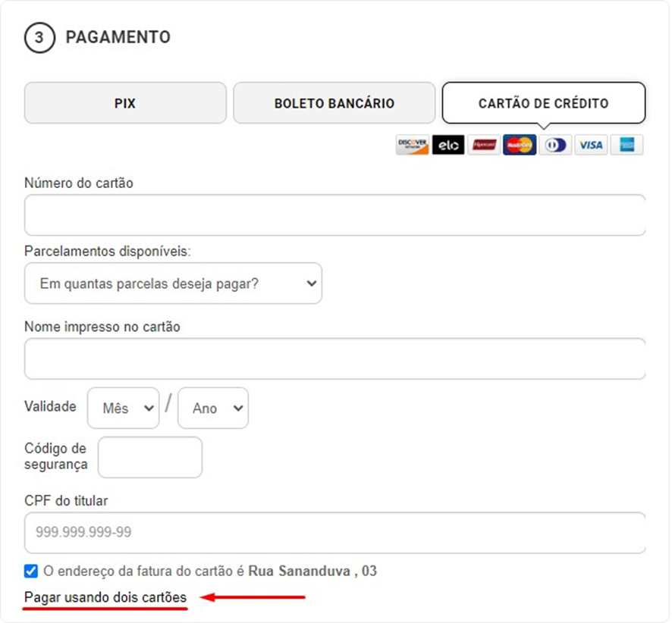The image size is (672, 623).
Task: Focus the Número do cartão field
Action: click(x=334, y=215)
